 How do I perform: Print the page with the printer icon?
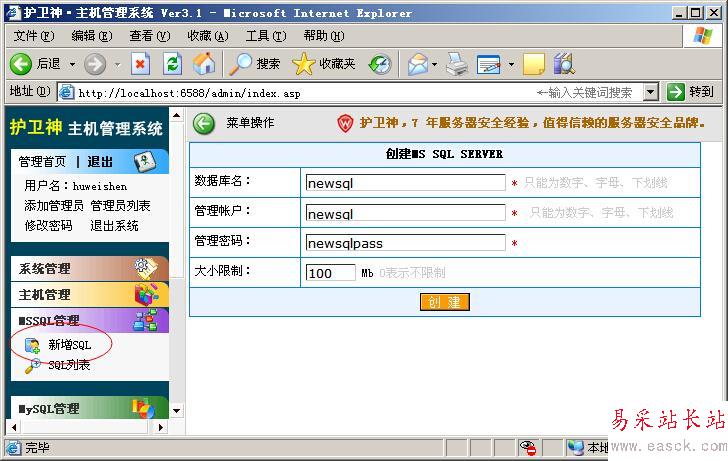point(457,64)
